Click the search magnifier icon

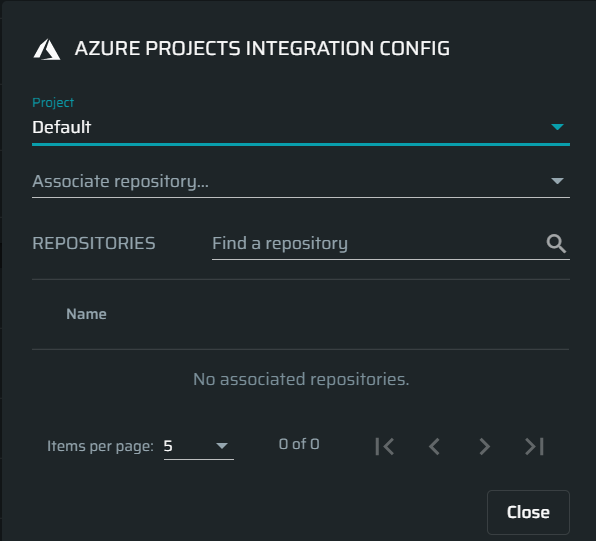(x=556, y=244)
